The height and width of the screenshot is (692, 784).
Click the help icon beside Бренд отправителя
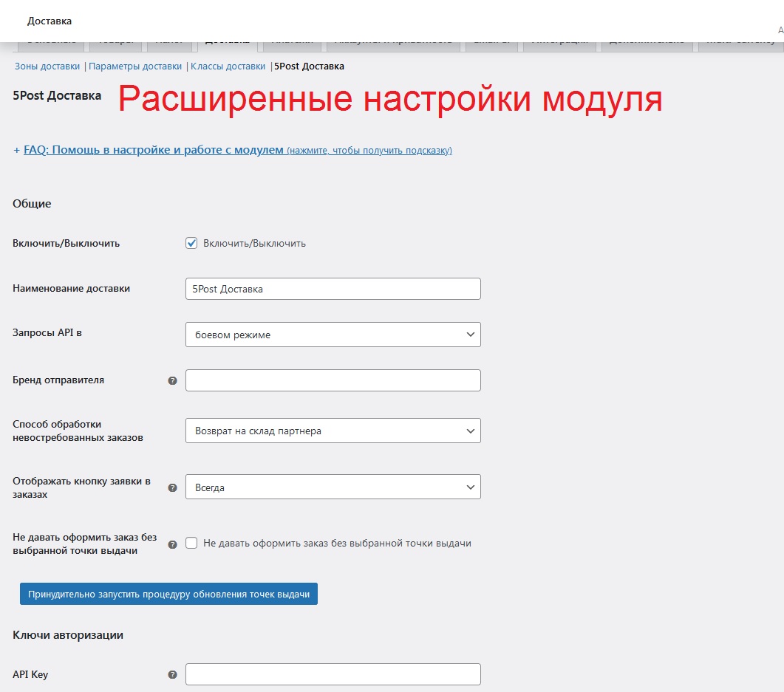[172, 381]
